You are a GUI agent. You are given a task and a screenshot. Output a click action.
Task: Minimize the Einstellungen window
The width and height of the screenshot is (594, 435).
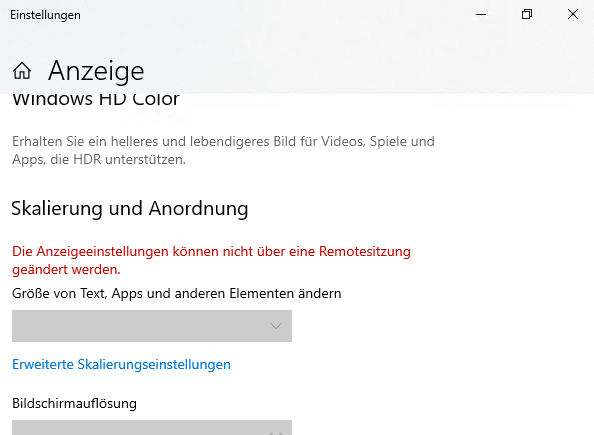pos(481,15)
